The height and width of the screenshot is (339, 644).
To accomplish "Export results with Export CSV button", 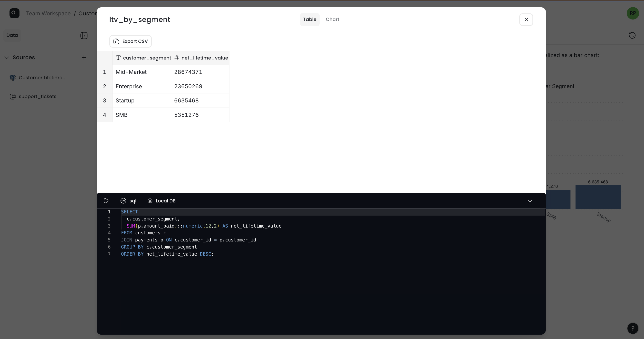I will (131, 41).
